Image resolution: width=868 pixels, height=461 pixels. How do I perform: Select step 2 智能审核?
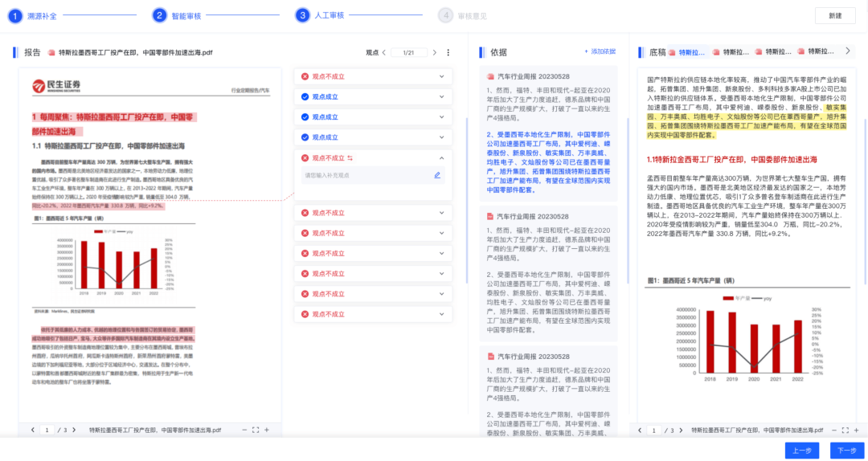[x=177, y=15]
